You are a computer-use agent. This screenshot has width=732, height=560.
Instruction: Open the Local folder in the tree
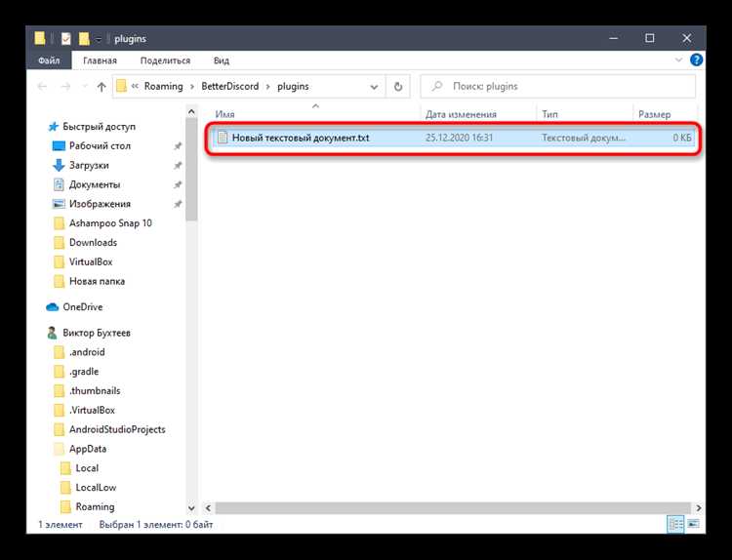(x=87, y=468)
